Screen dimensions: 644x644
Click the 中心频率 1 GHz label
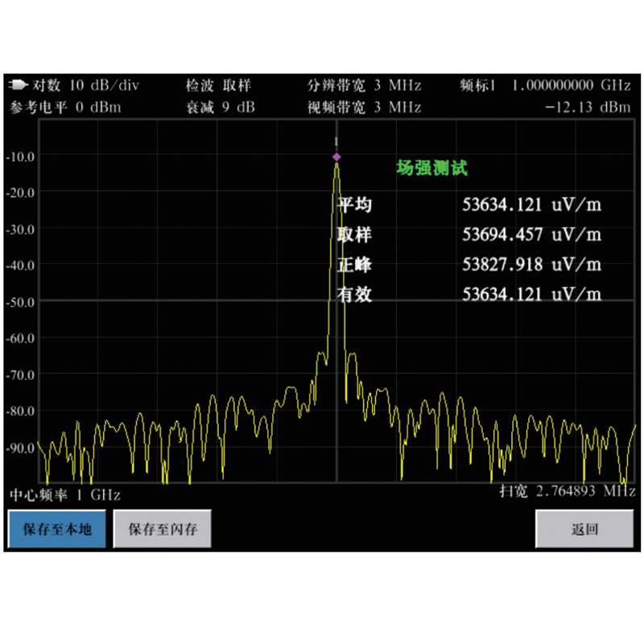[64, 494]
